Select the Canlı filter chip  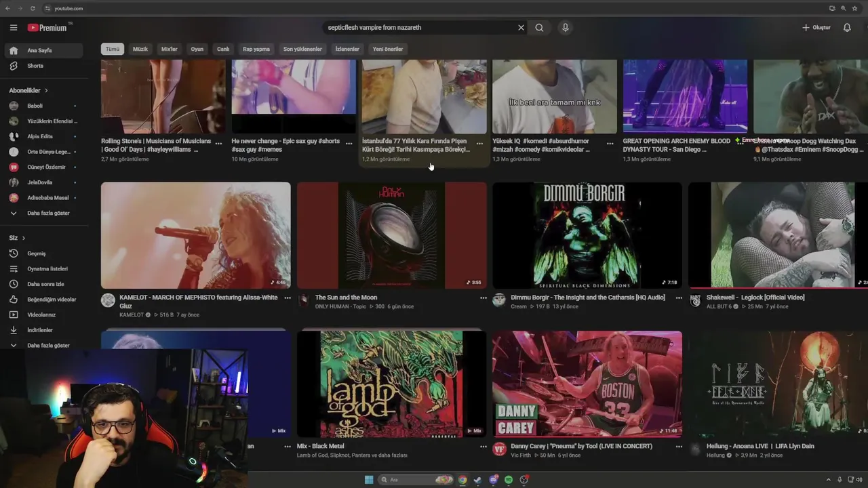pos(223,49)
